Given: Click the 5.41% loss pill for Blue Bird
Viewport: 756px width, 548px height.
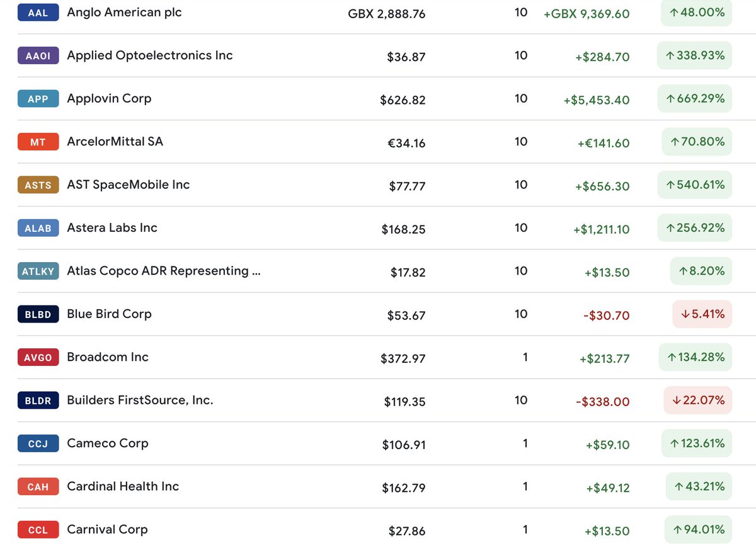Looking at the screenshot, I should (702, 314).
